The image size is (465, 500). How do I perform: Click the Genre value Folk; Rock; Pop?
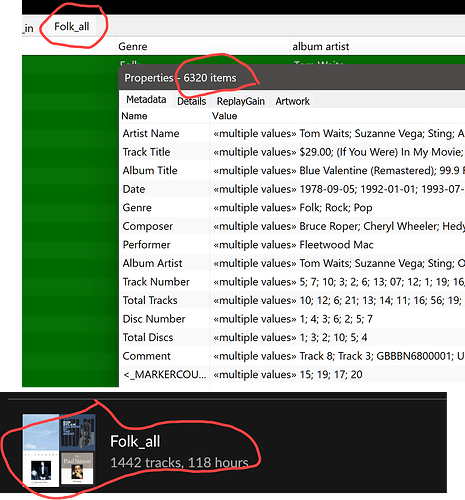(x=293, y=208)
